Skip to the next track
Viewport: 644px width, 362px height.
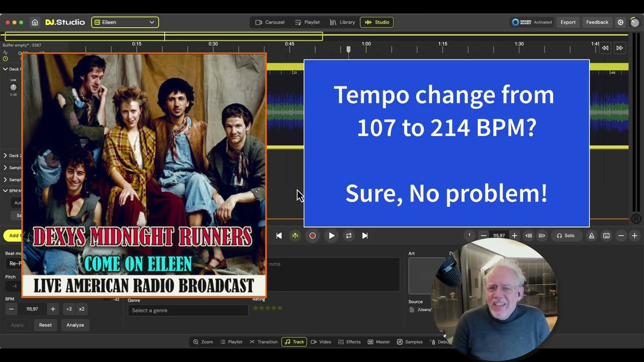pyautogui.click(x=365, y=235)
